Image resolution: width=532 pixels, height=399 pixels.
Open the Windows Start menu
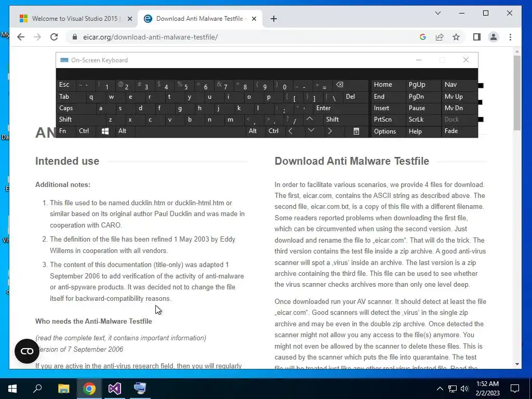tap(12, 389)
